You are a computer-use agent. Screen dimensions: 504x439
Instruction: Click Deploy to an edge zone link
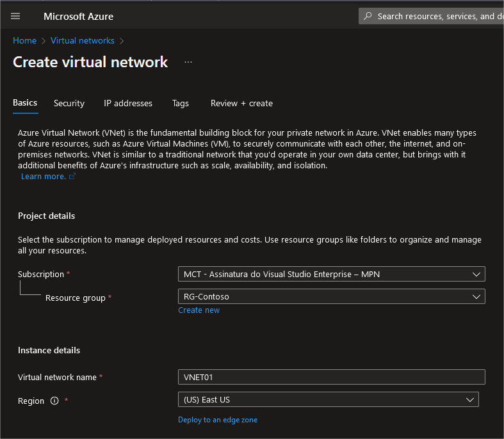[218, 420]
